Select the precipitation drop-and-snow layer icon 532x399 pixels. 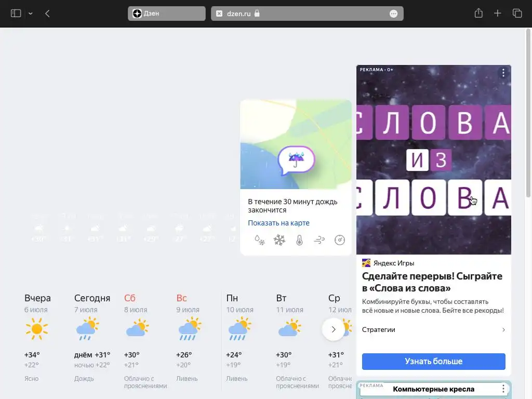coord(260,240)
